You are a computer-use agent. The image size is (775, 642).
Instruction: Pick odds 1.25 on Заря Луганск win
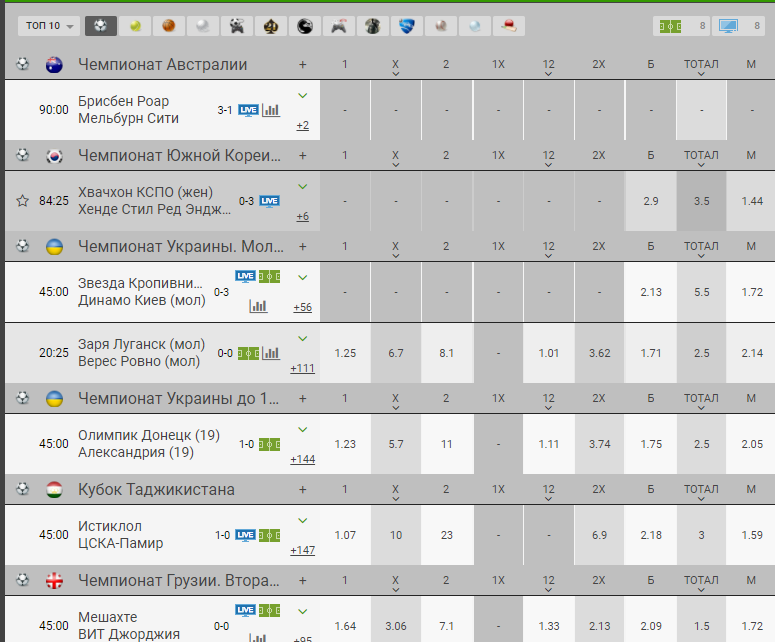point(345,353)
